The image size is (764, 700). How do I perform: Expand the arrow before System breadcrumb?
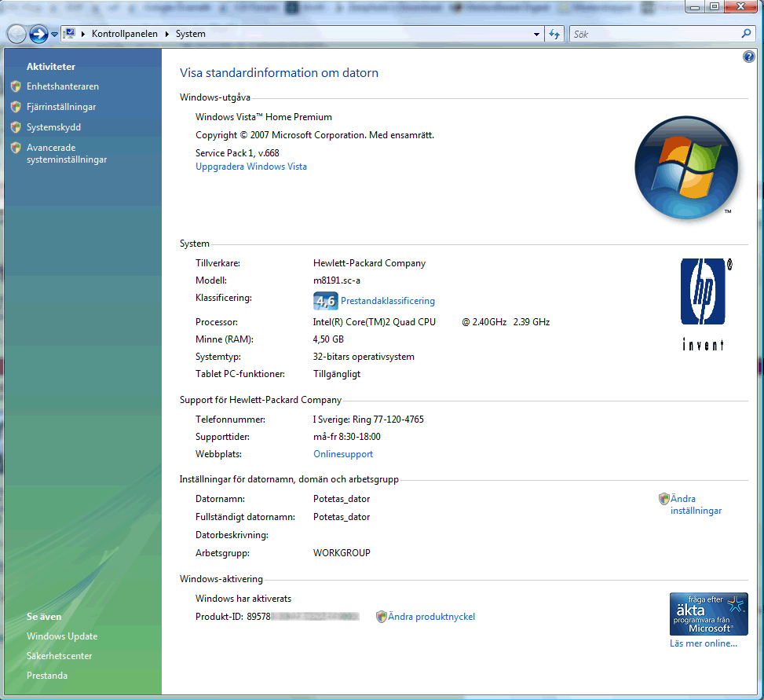coord(166,34)
